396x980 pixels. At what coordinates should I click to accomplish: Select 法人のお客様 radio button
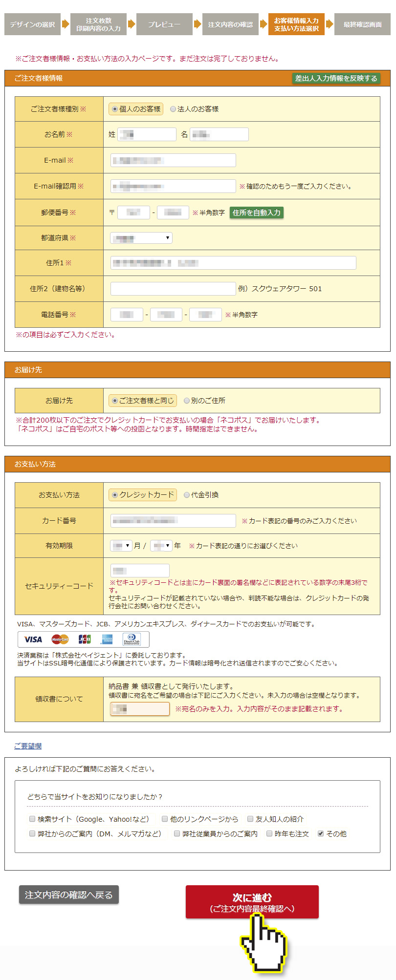173,109
